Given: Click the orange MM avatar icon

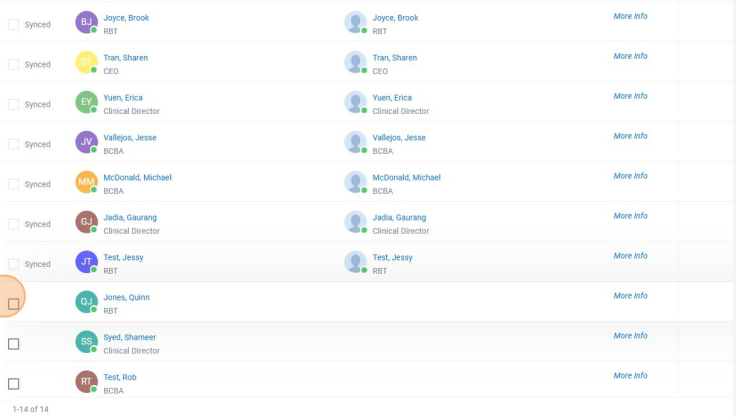Looking at the screenshot, I should (87, 183).
